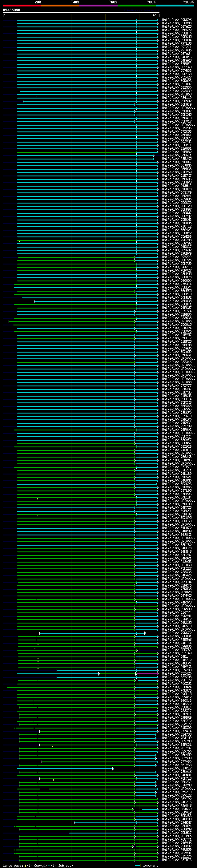Viewport: 197px width, 868px height.
Task: Select label UniRef100_Q9M5M2
Action: 177,101
